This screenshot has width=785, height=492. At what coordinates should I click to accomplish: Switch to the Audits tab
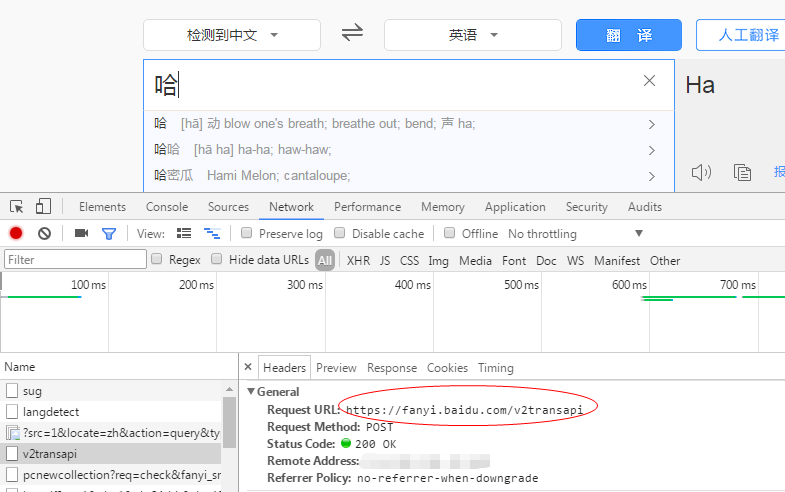[645, 207]
